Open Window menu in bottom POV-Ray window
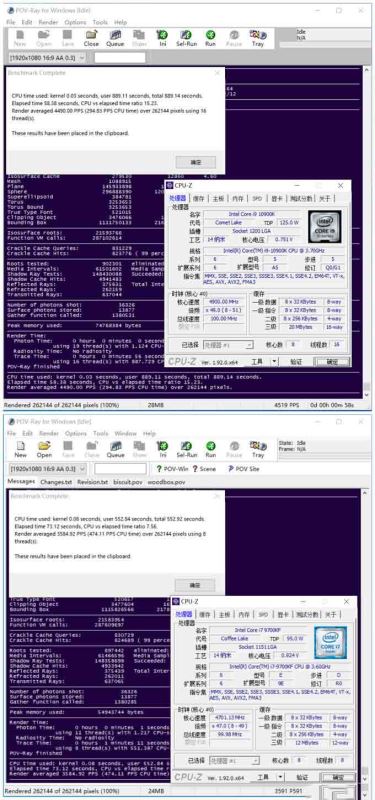The image size is (375, 800). pyautogui.click(x=126, y=433)
